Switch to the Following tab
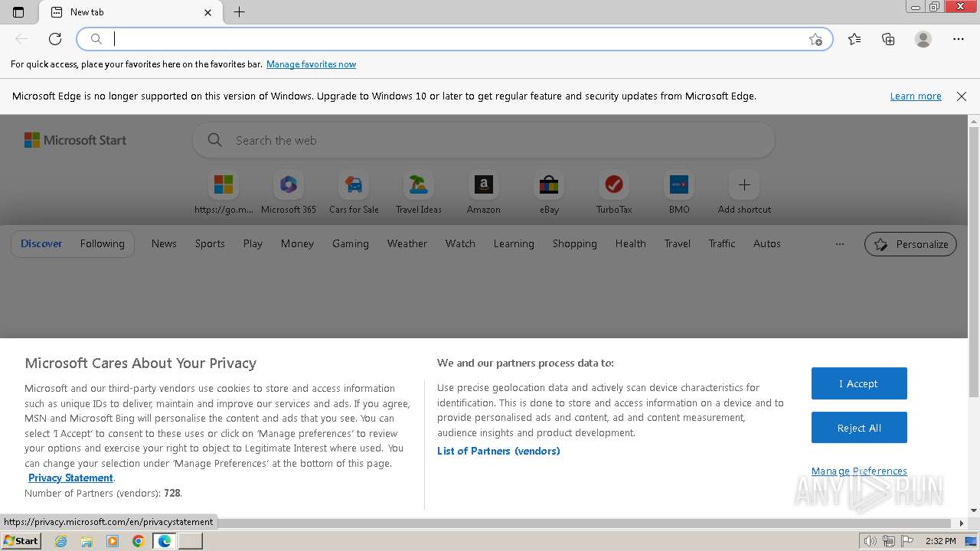 [x=102, y=243]
